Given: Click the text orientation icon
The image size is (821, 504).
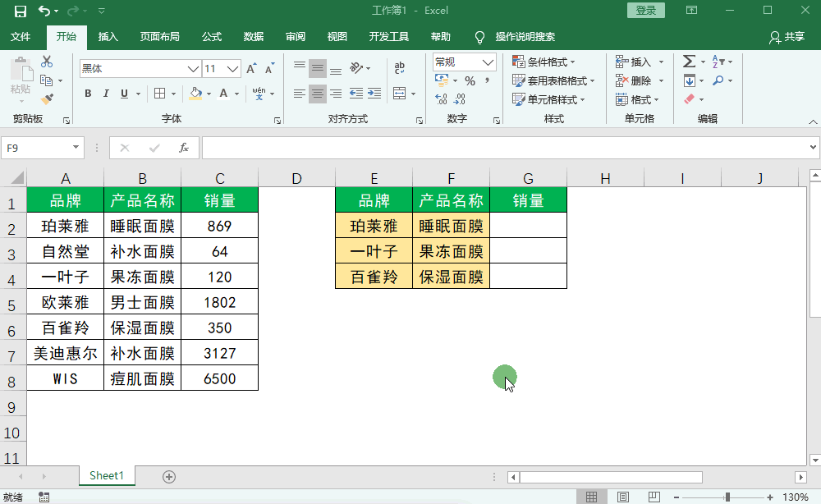Looking at the screenshot, I should [356, 67].
